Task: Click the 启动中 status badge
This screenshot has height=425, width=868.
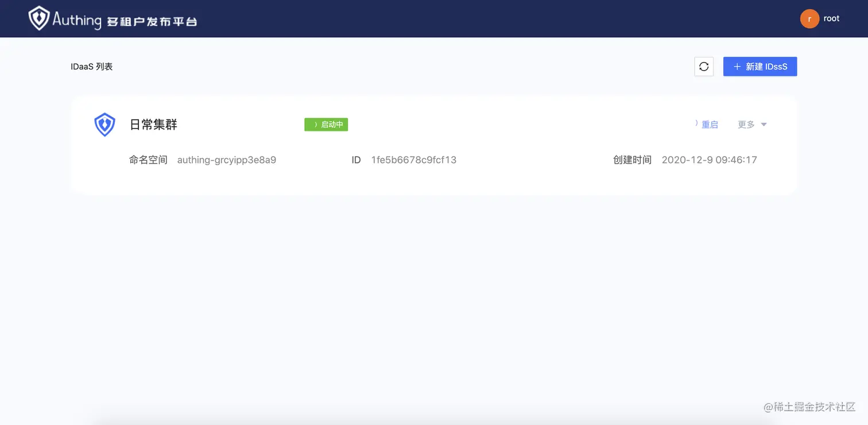Action: click(326, 124)
